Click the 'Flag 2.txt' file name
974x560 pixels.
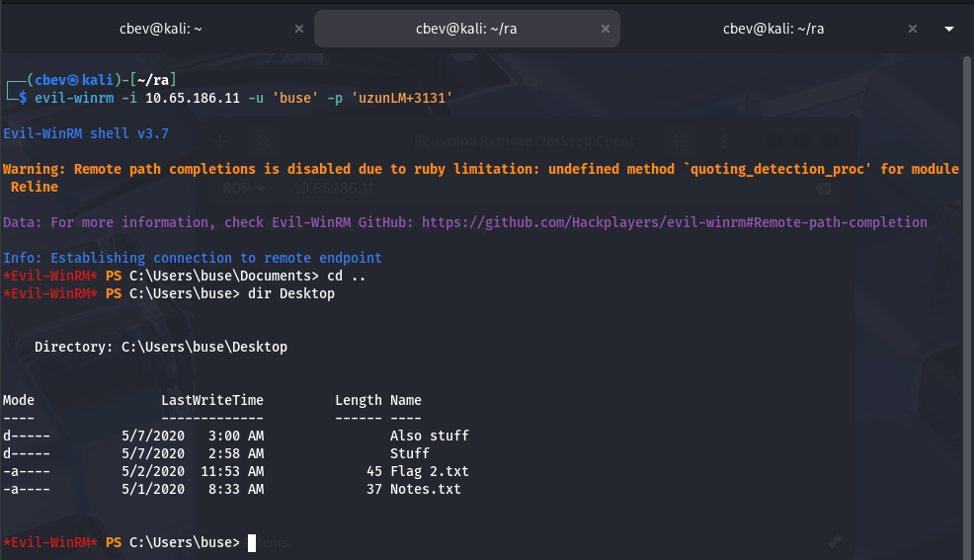click(429, 471)
